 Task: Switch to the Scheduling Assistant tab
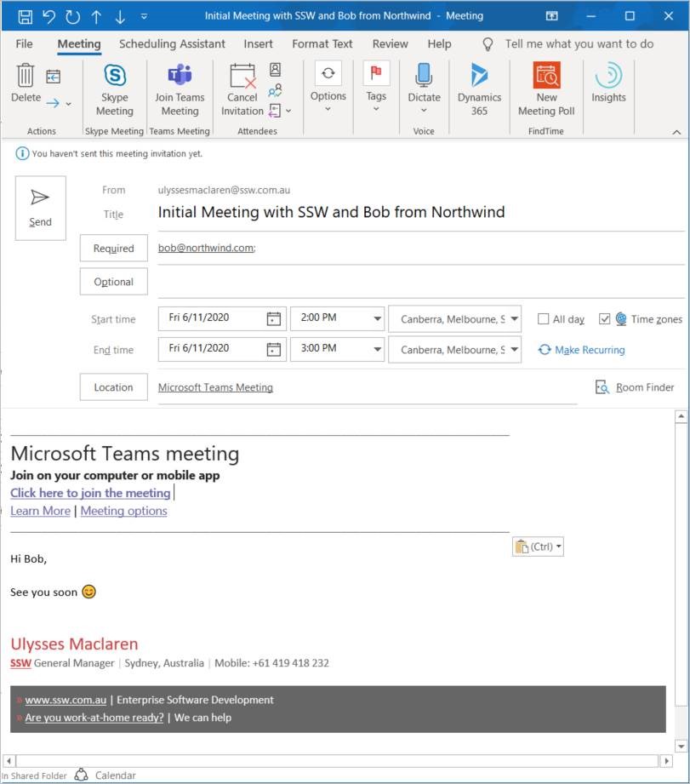click(172, 44)
